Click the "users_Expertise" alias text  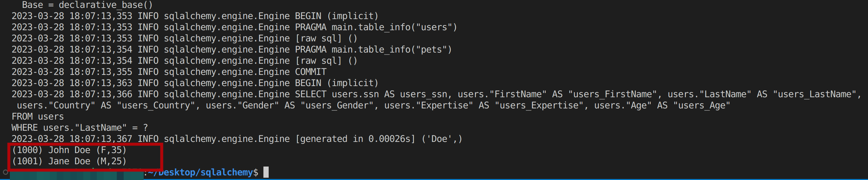539,105
